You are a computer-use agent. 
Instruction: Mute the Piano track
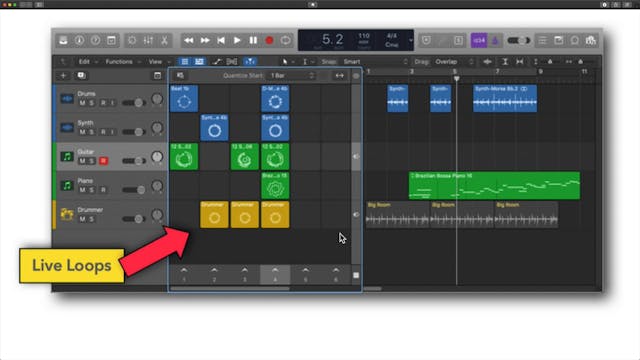[82, 190]
